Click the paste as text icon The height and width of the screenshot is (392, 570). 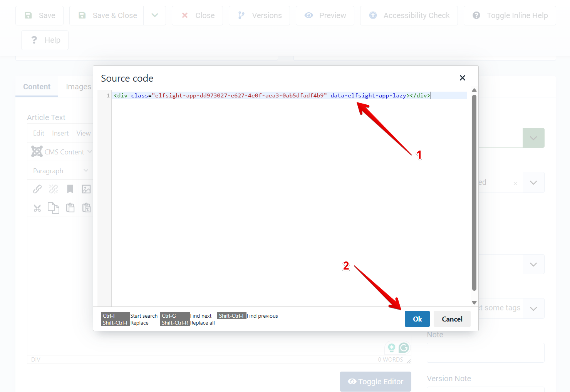point(86,208)
